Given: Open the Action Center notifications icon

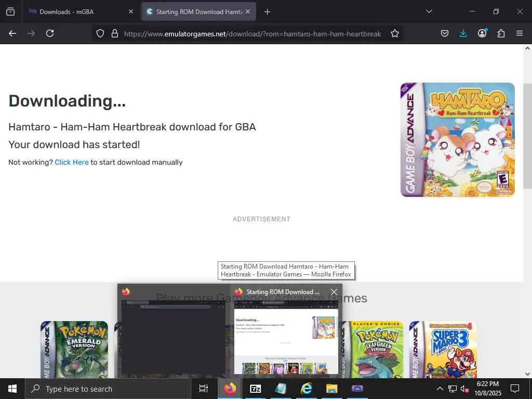Looking at the screenshot, I should point(515,389).
